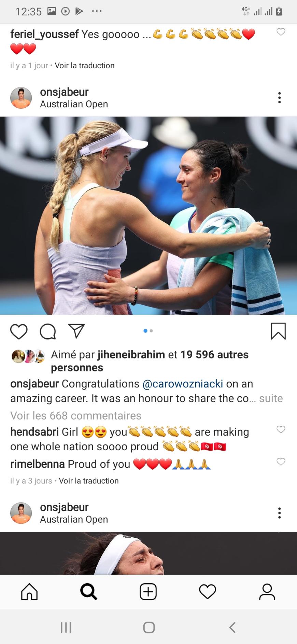Save post with the bookmark icon
297x644 pixels.
[x=278, y=331]
